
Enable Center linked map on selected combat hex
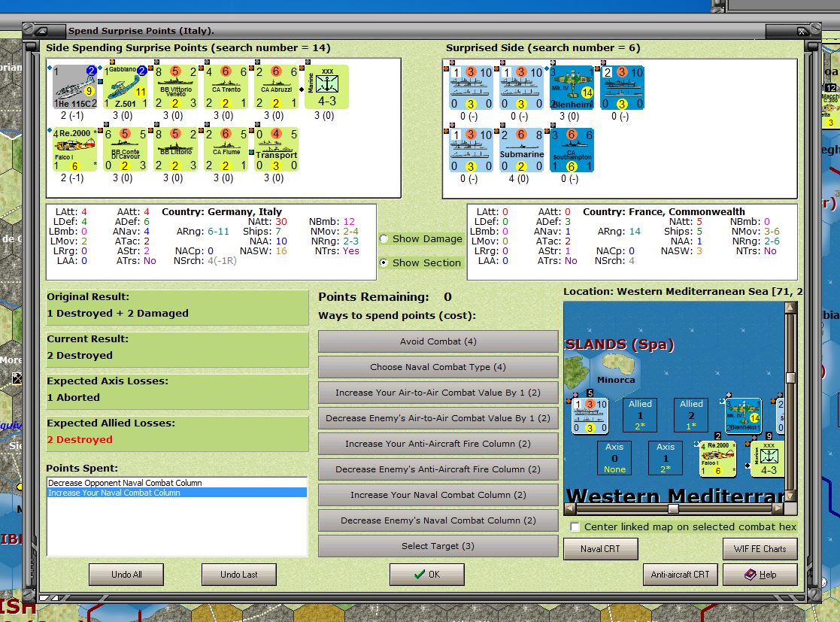click(575, 527)
